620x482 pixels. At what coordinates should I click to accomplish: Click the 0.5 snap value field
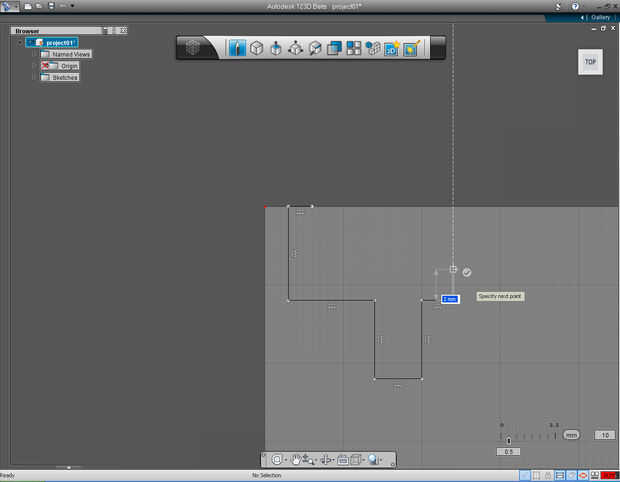508,452
